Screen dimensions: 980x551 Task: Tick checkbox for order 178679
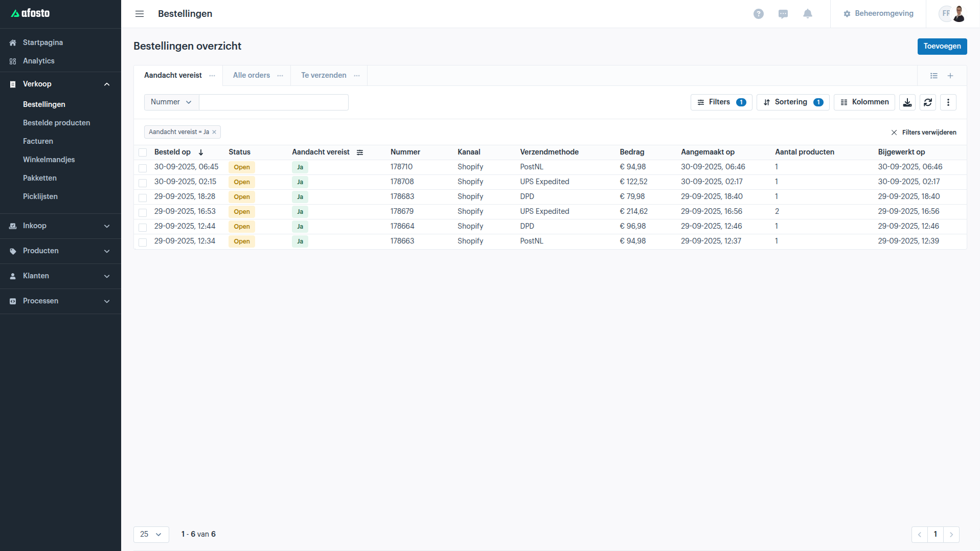click(x=143, y=212)
